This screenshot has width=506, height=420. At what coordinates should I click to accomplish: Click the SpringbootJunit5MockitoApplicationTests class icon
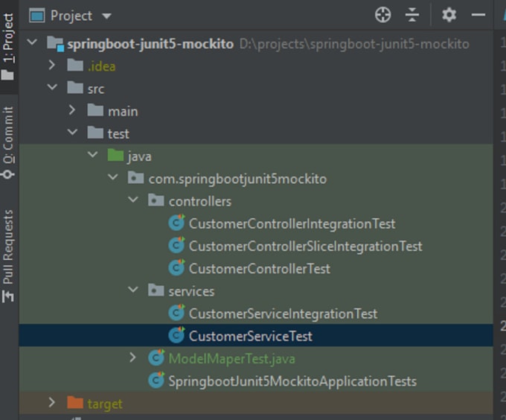pyautogui.click(x=156, y=381)
